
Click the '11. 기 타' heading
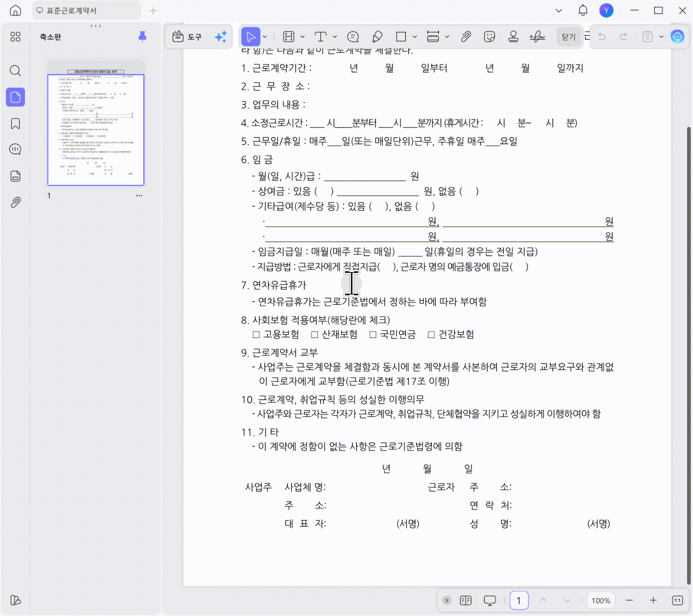pyautogui.click(x=260, y=432)
